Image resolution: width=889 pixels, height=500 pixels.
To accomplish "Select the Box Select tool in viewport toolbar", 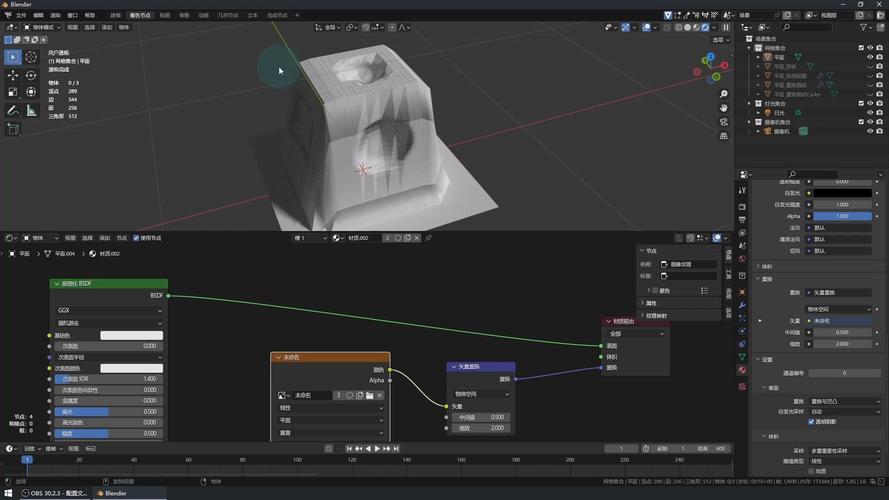I will 13,57.
